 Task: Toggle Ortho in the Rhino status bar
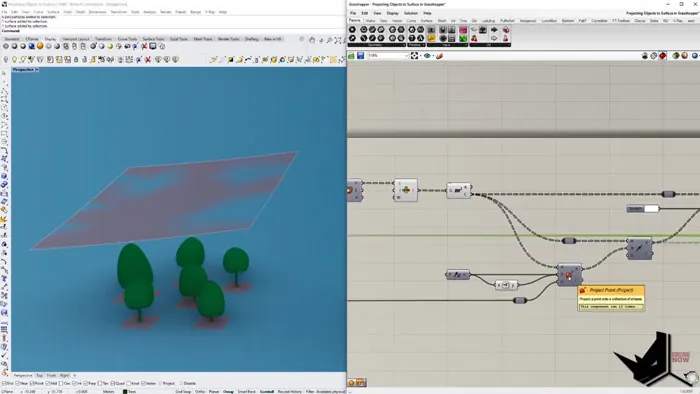pos(200,392)
